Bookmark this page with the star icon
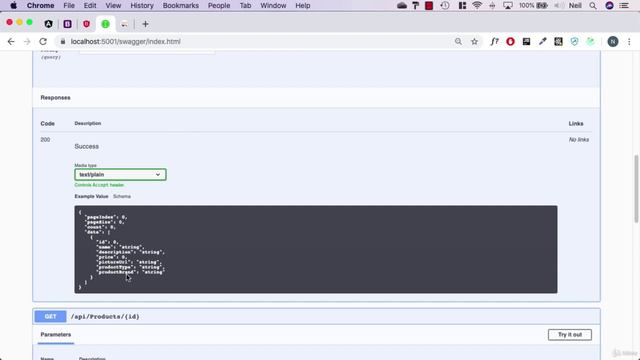The width and height of the screenshot is (640, 360). (474, 42)
